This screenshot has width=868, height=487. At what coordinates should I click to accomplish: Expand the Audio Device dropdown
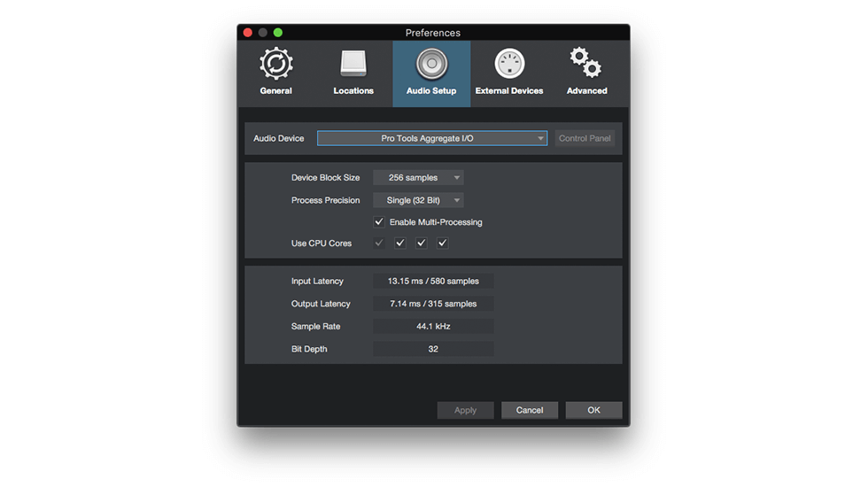[432, 139]
